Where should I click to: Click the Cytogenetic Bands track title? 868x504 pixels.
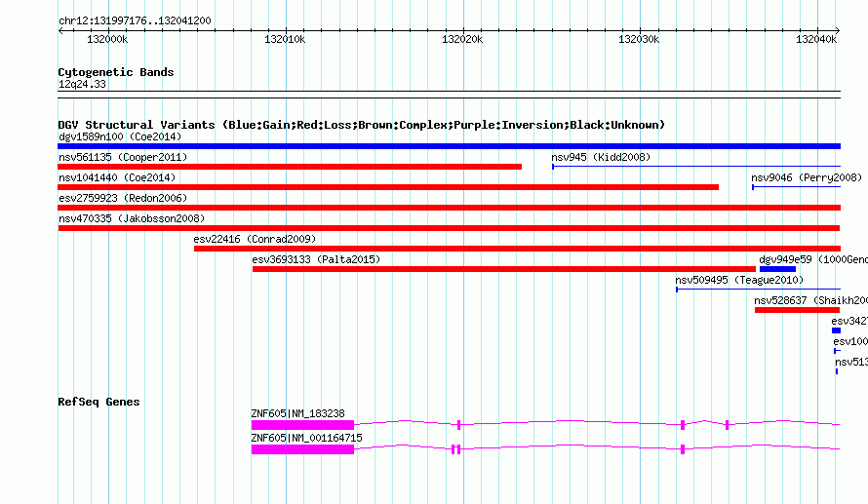(116, 72)
